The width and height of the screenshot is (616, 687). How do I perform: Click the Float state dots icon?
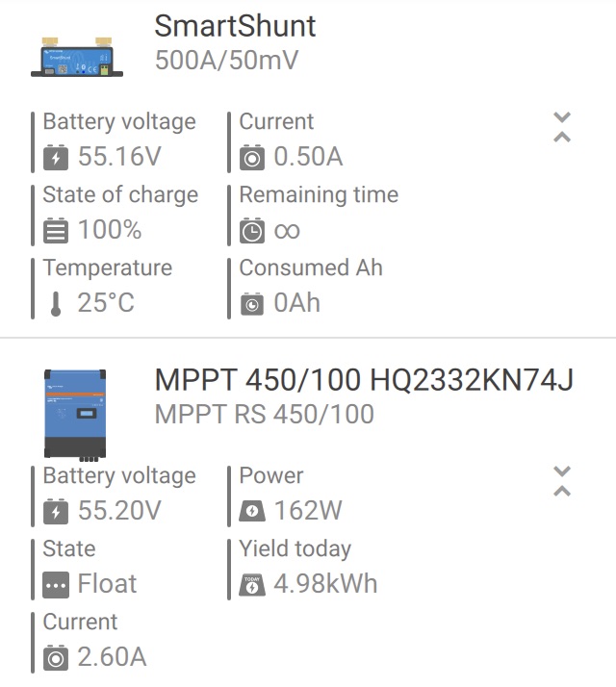(56, 585)
